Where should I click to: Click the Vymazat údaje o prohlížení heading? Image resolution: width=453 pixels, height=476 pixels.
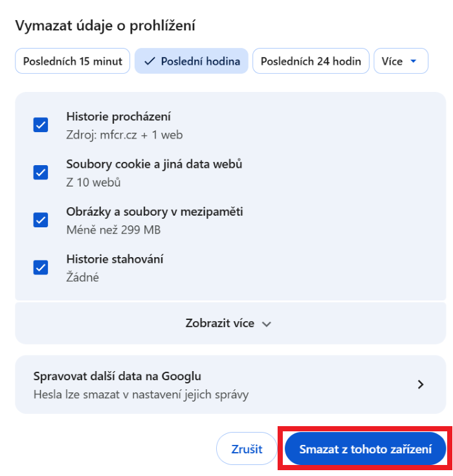[x=105, y=26]
